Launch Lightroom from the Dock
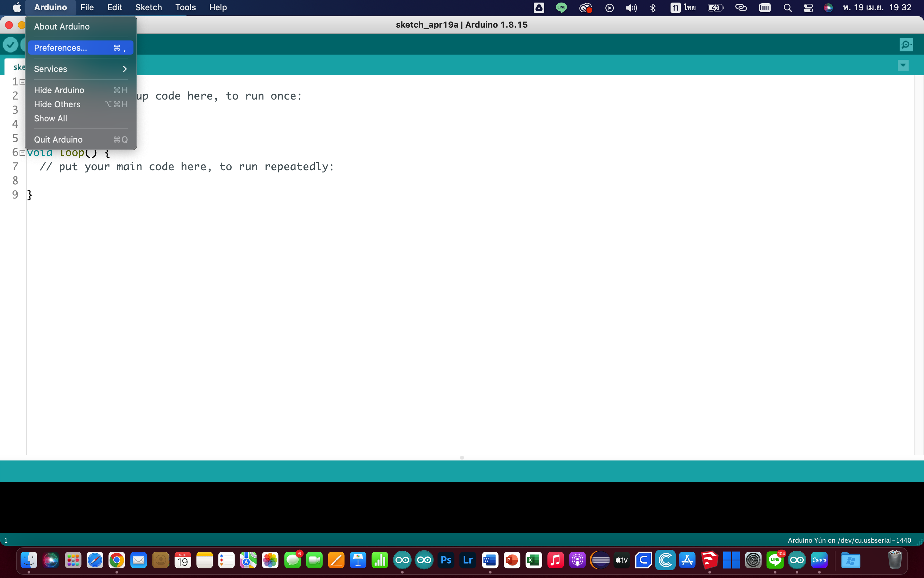924x578 pixels. [468, 560]
